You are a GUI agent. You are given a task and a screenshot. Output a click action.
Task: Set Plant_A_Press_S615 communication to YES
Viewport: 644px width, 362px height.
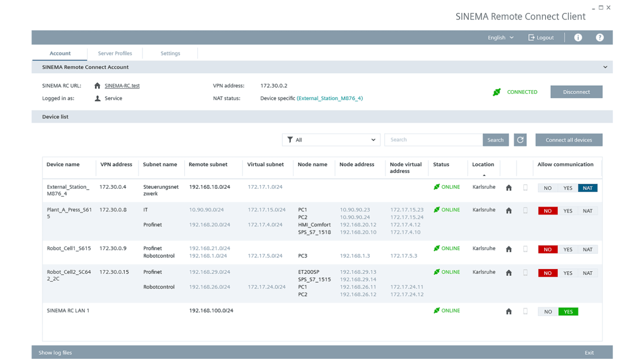click(x=568, y=210)
